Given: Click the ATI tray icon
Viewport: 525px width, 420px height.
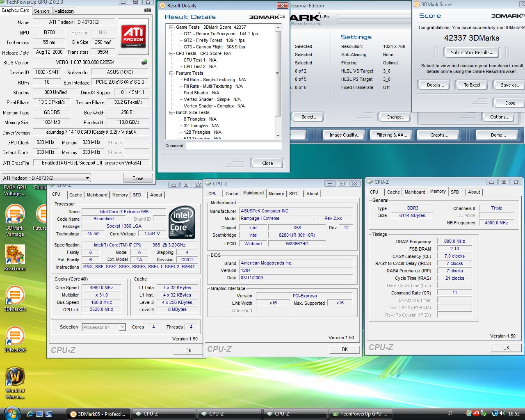Looking at the screenshot, I should click(x=476, y=413).
